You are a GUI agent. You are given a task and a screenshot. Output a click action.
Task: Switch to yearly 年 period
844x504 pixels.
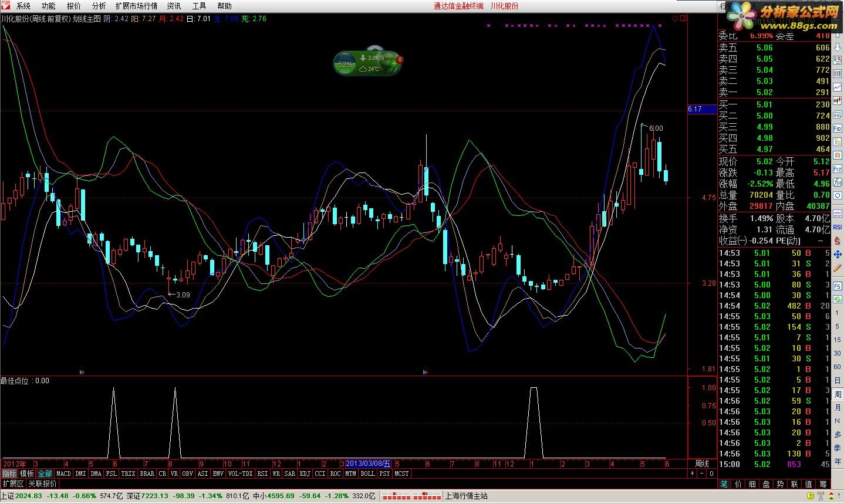[x=838, y=462]
